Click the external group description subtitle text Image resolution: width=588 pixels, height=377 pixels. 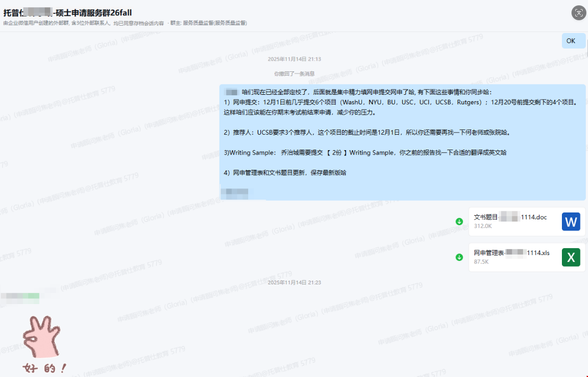click(x=84, y=23)
